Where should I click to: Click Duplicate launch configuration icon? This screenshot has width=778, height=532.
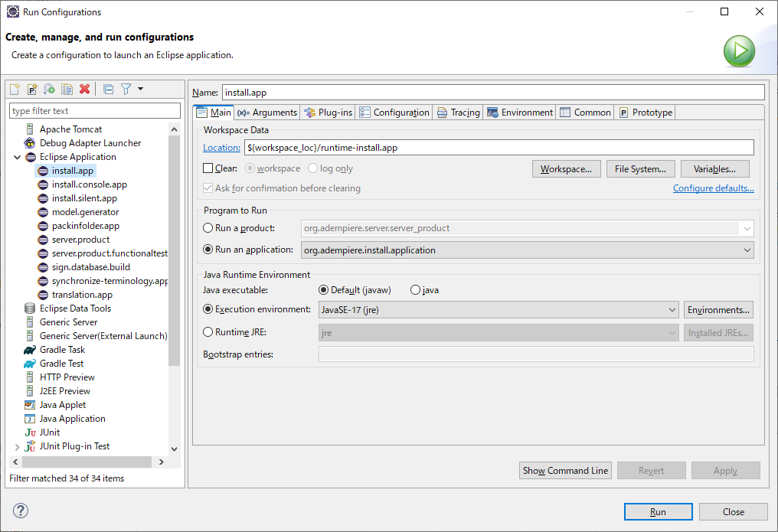point(67,90)
